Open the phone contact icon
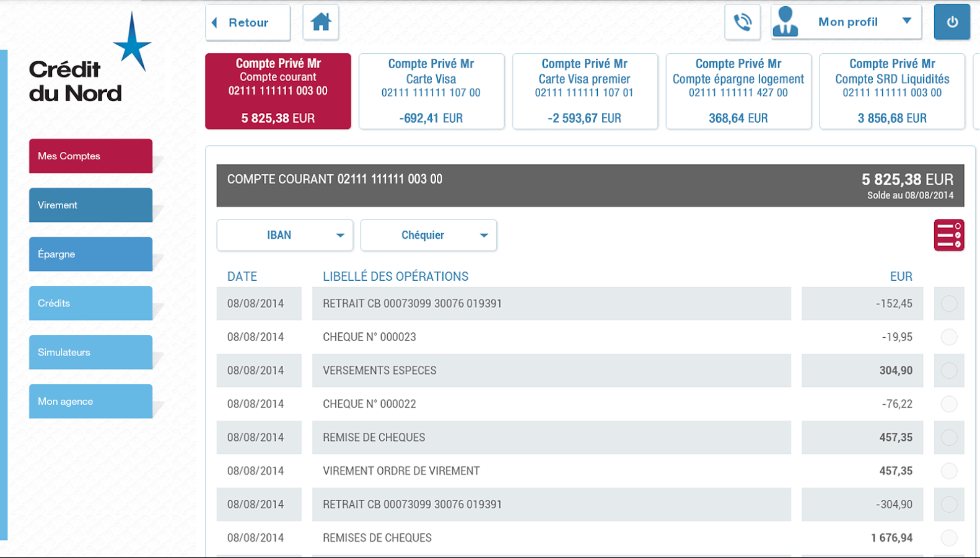 (743, 22)
